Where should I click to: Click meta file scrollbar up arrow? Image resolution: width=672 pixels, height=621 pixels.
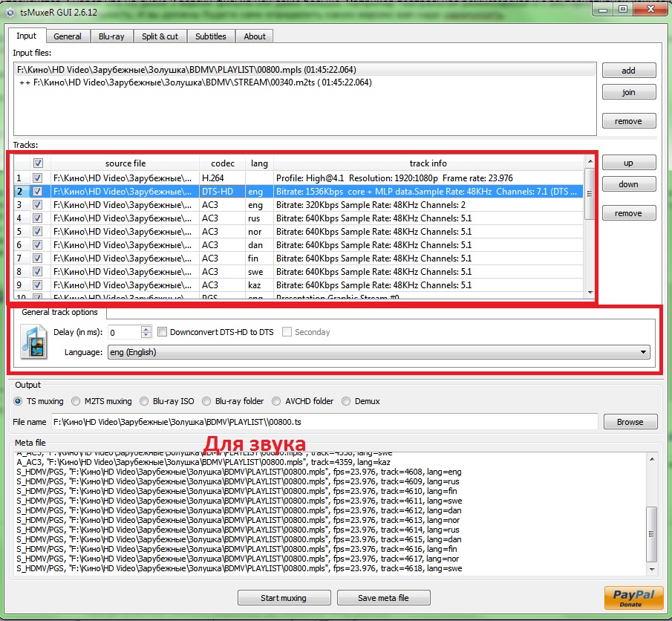[x=652, y=459]
